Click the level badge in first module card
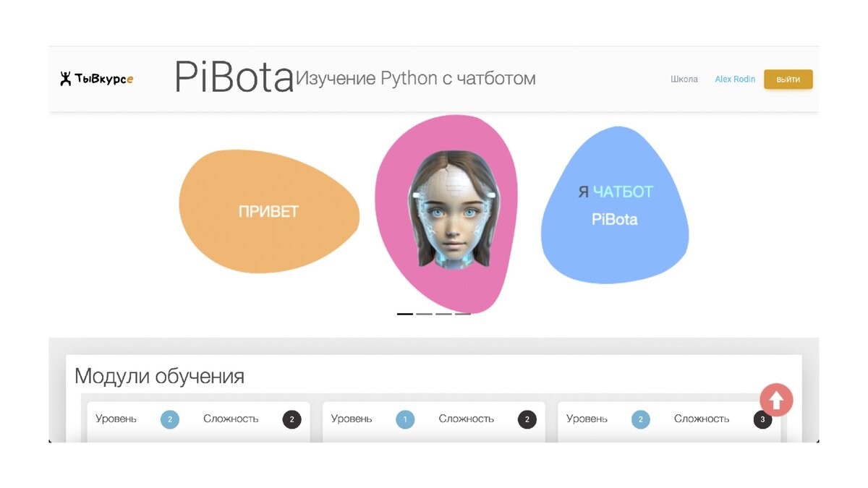Image resolution: width=868 pixels, height=488 pixels. [x=170, y=419]
